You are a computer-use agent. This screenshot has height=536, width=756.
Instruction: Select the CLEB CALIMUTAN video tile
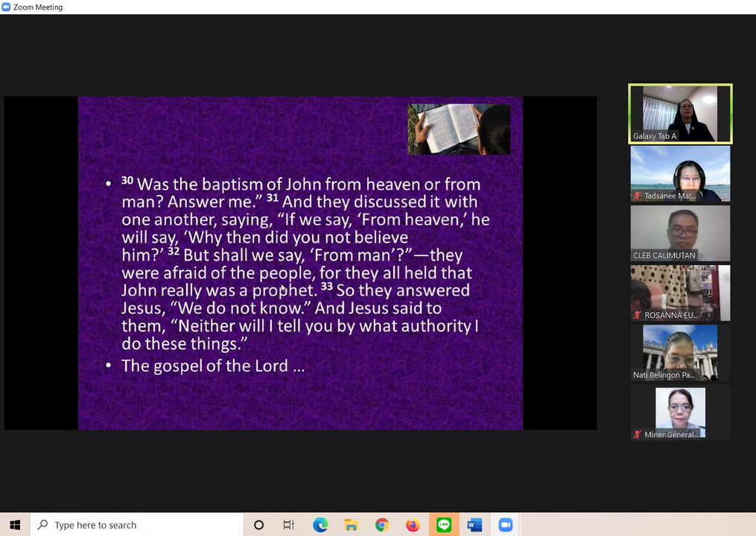(x=680, y=232)
